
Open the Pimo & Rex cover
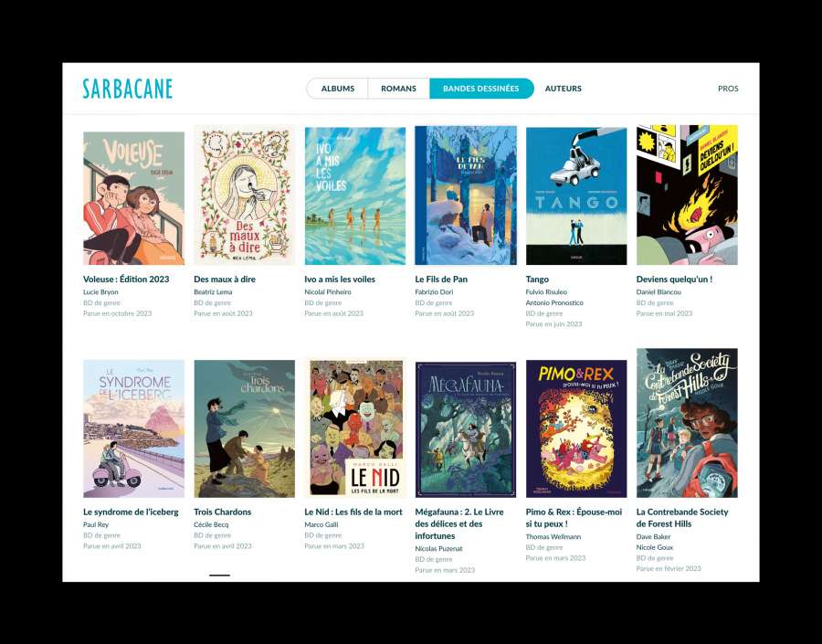(576, 428)
